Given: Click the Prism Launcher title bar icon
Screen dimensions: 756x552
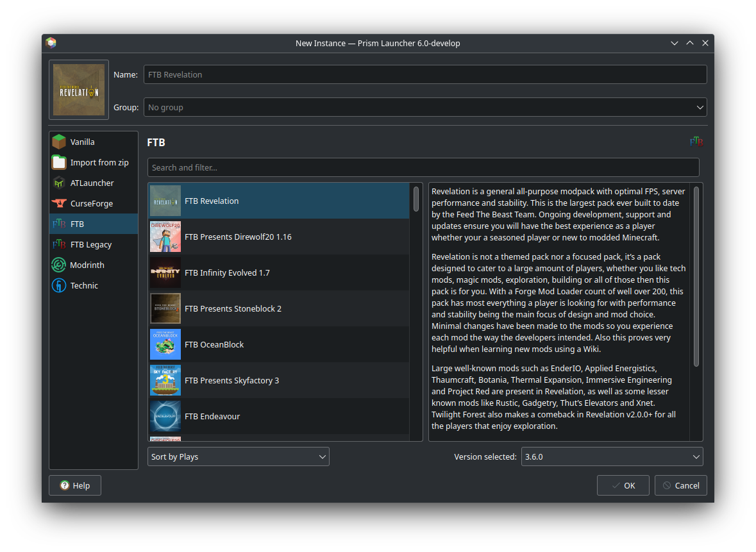Looking at the screenshot, I should click(x=51, y=43).
